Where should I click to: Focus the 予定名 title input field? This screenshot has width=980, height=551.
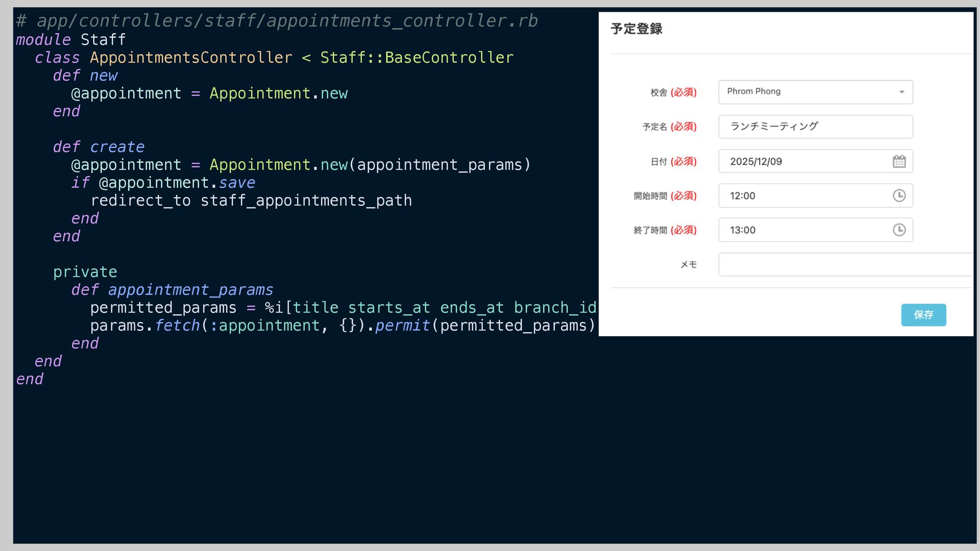click(815, 127)
